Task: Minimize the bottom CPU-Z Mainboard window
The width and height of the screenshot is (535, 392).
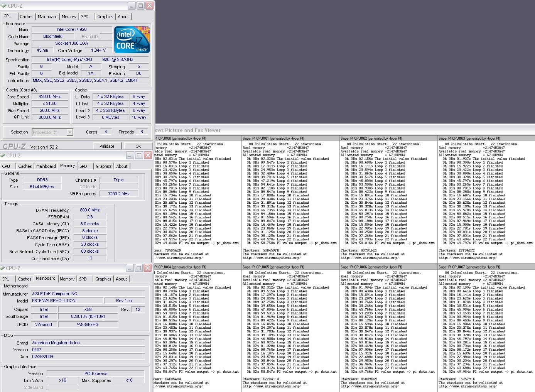Action: [x=129, y=268]
